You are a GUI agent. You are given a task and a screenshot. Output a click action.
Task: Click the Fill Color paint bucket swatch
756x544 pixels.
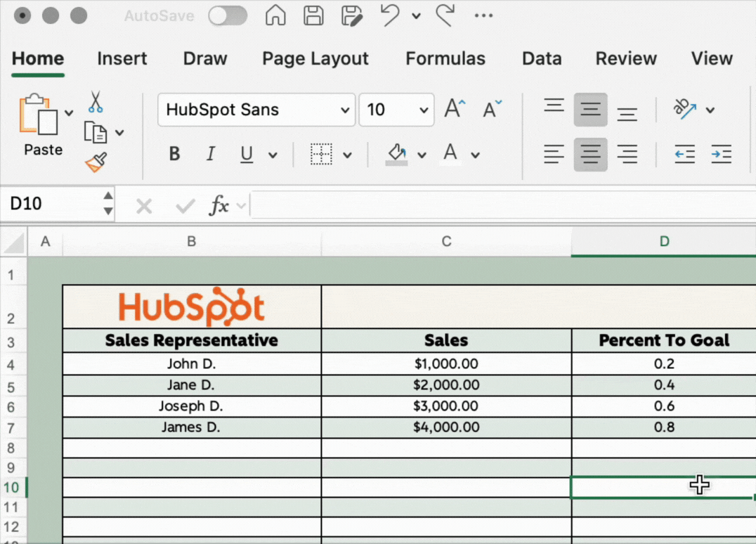[397, 155]
